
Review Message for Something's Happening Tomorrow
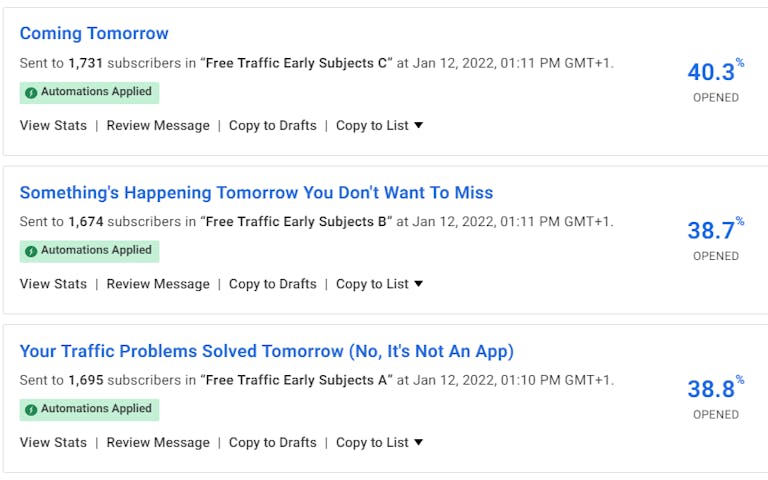click(x=158, y=284)
